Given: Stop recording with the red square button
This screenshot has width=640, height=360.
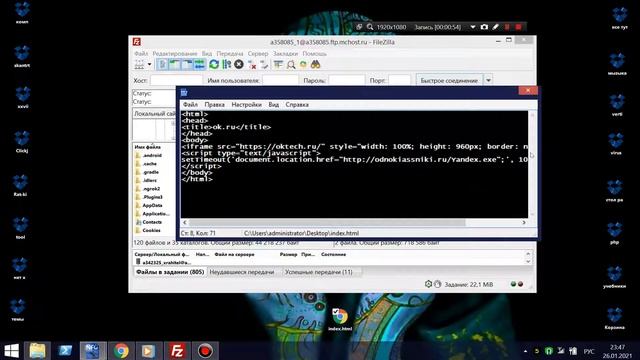Looking at the screenshot, I should point(518,27).
